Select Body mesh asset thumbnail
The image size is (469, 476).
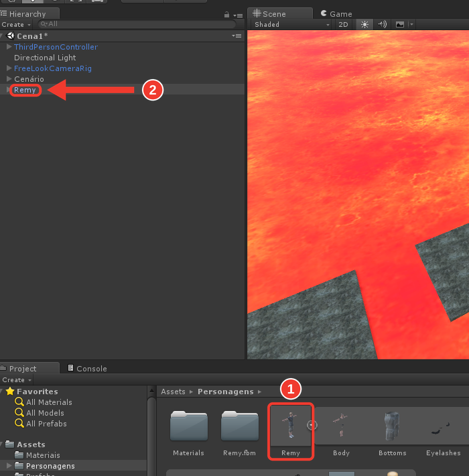pyautogui.click(x=342, y=425)
